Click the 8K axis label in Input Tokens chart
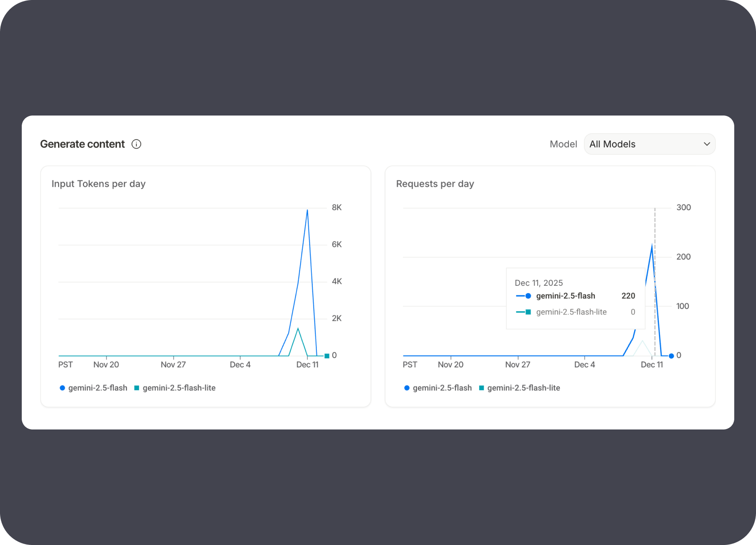The image size is (756, 545). (x=337, y=207)
